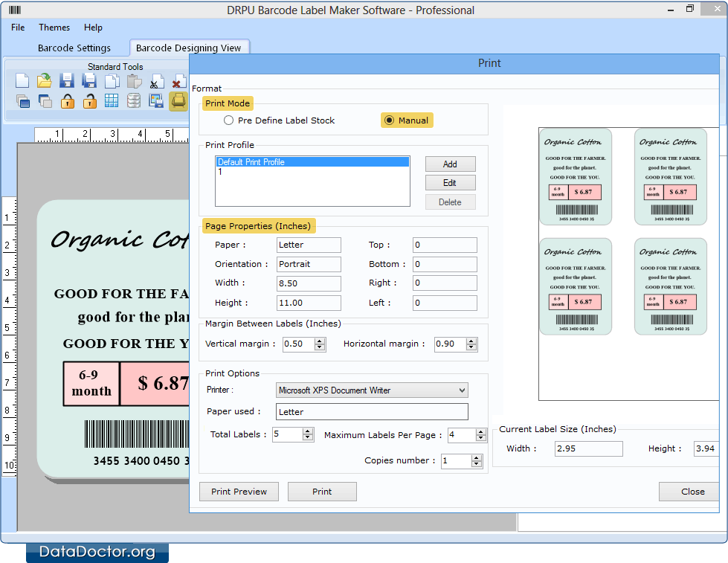This screenshot has width=728, height=563.
Task: Open the File menu
Action: [18, 28]
